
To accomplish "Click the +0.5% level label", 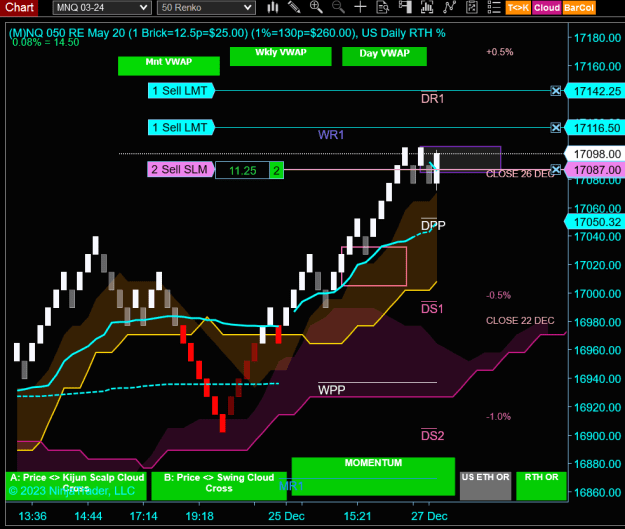I will pyautogui.click(x=500, y=52).
